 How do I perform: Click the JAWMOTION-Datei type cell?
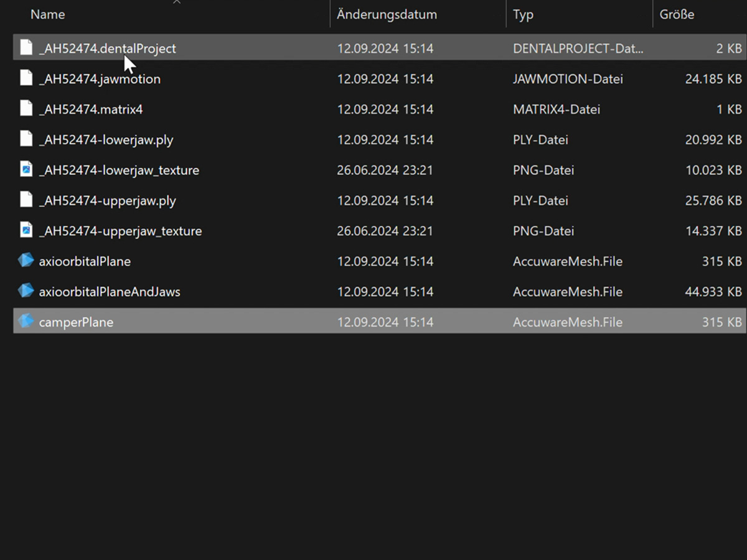tap(567, 78)
